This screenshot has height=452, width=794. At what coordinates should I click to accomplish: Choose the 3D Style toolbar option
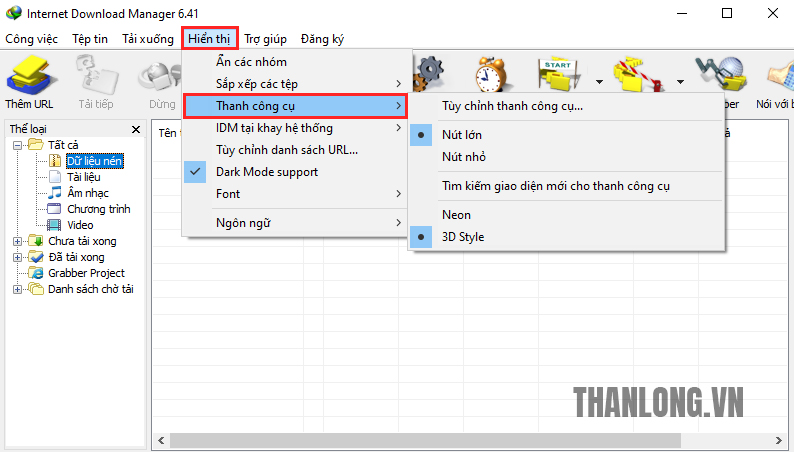(462, 237)
